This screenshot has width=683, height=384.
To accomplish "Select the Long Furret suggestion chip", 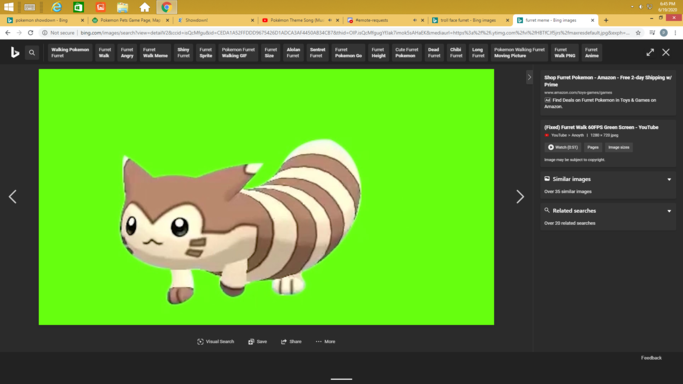I will (x=478, y=53).
